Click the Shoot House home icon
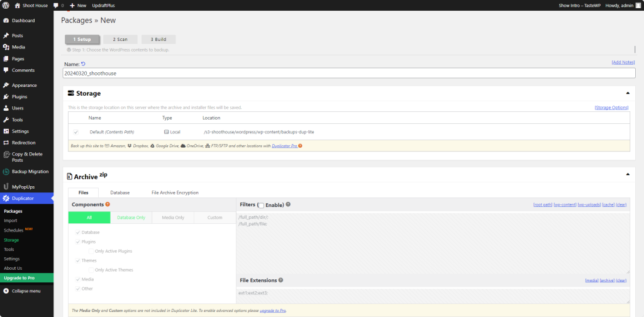Viewport: 644px width, 317px height. pos(17,6)
